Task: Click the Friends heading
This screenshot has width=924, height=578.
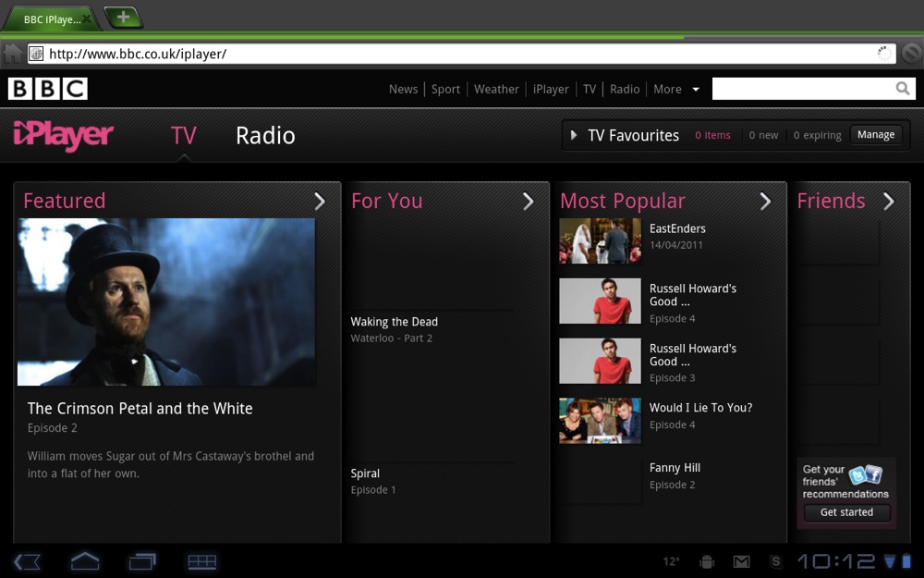Action: [x=831, y=201]
